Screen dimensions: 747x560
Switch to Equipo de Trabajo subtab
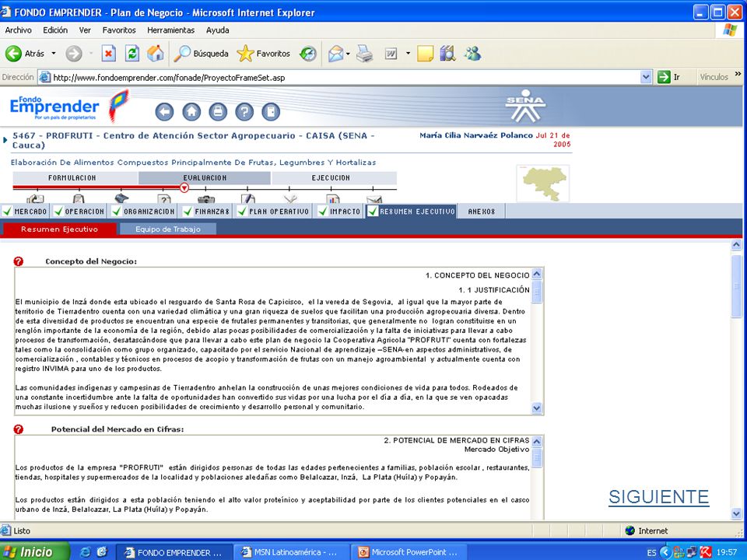[168, 229]
